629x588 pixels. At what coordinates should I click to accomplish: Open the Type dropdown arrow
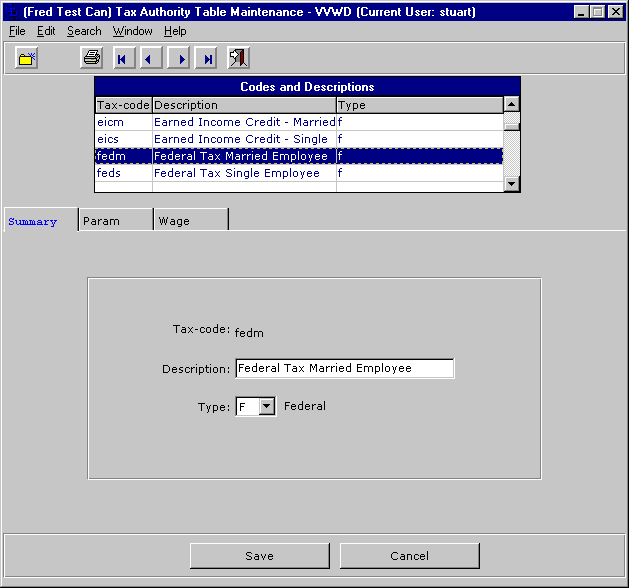[266, 407]
